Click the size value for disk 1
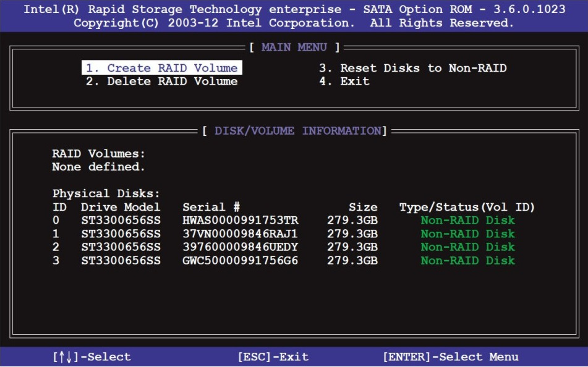This screenshot has width=588, height=367. click(352, 234)
